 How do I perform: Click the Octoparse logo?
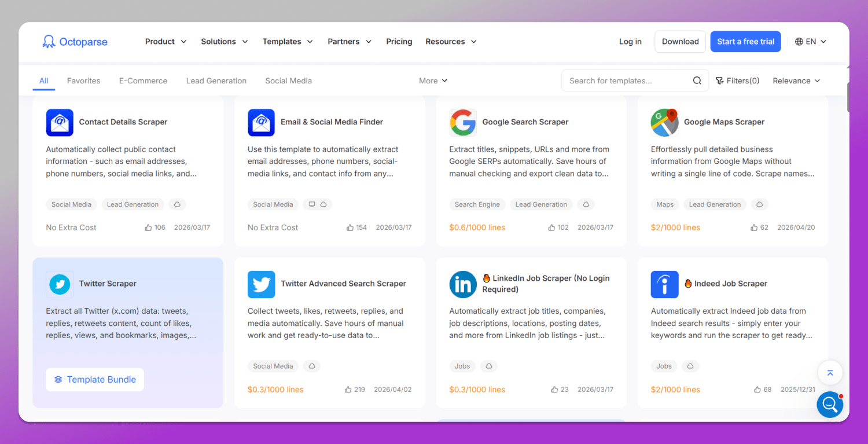75,42
